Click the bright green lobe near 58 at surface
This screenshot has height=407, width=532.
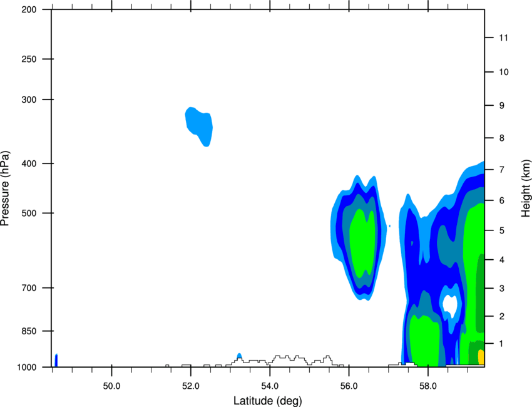point(424,341)
